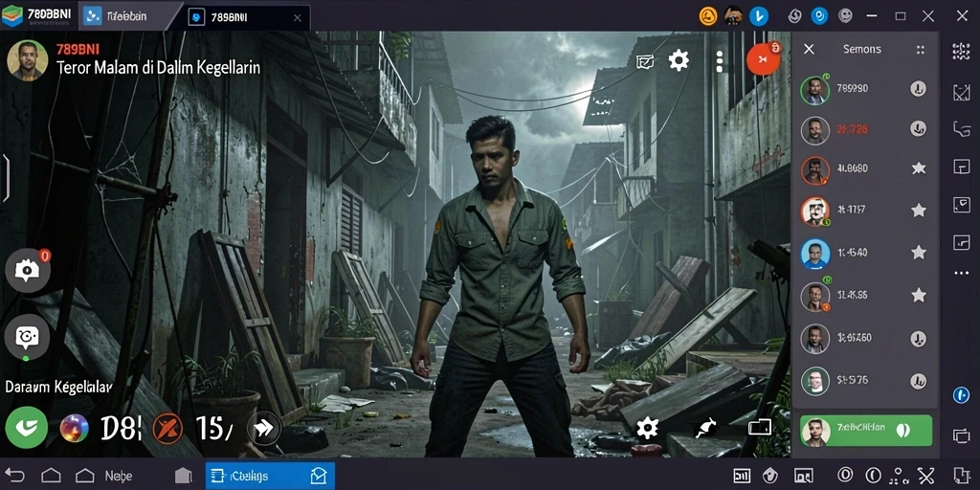The image size is (980, 490).
Task: Click the copy-pages icon in the bottom right corner
Action: pos(961,476)
